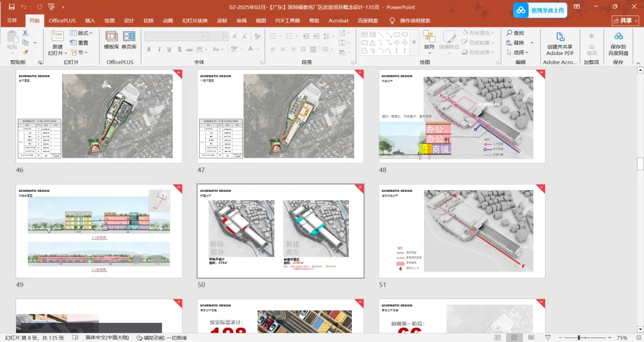The image size is (644, 342).
Task: Start slideshow from beginning in quick access toolbar
Action: tap(51, 7)
